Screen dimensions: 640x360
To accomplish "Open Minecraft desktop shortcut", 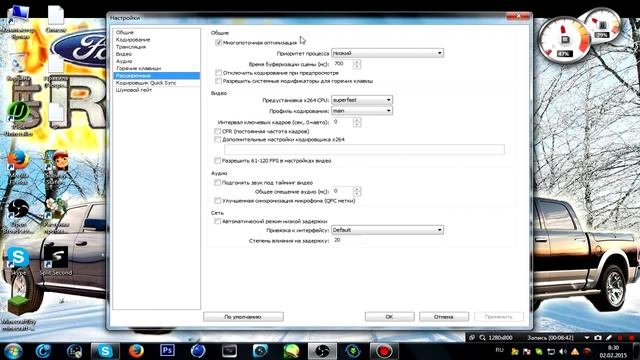I will [18, 312].
